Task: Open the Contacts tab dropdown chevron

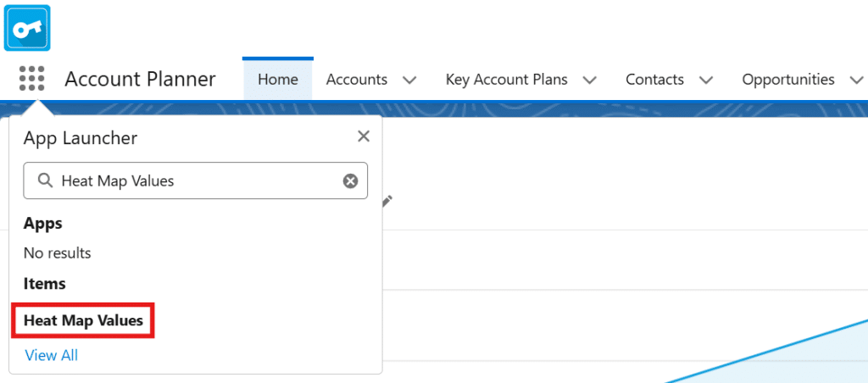Action: click(706, 80)
